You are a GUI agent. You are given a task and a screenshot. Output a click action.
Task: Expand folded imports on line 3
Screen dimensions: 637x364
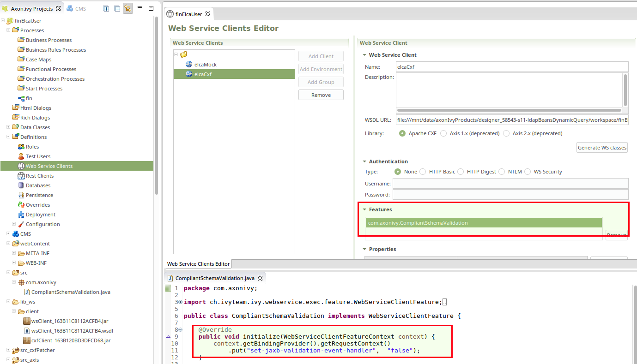coord(180,302)
